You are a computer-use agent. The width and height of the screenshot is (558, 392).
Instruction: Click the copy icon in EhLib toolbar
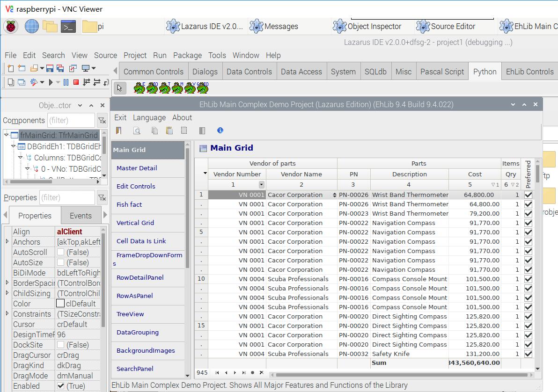coord(154,131)
